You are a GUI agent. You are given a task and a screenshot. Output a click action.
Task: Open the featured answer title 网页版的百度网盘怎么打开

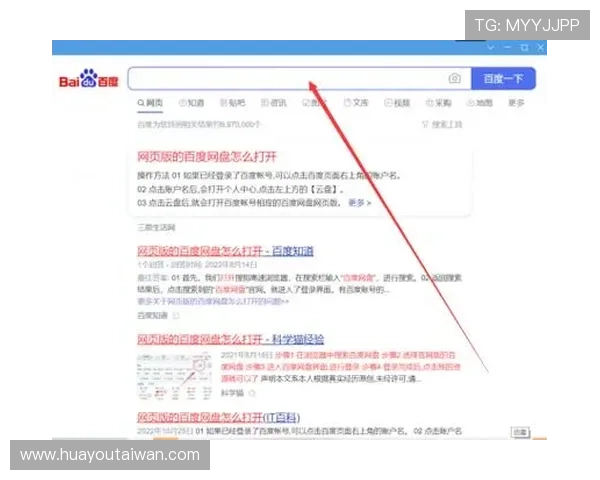pyautogui.click(x=207, y=157)
